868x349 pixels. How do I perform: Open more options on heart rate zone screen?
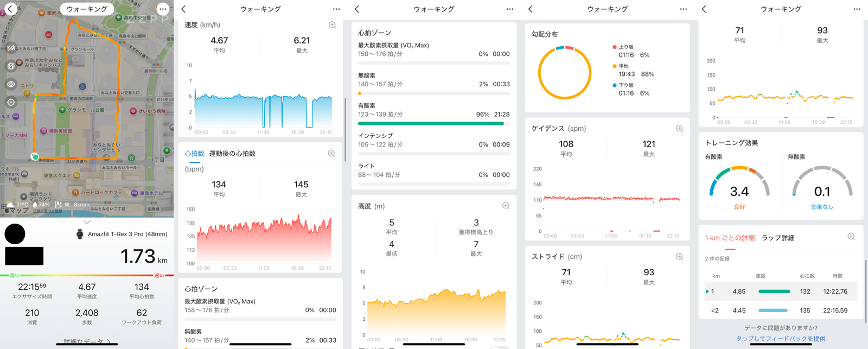pyautogui.click(x=510, y=9)
